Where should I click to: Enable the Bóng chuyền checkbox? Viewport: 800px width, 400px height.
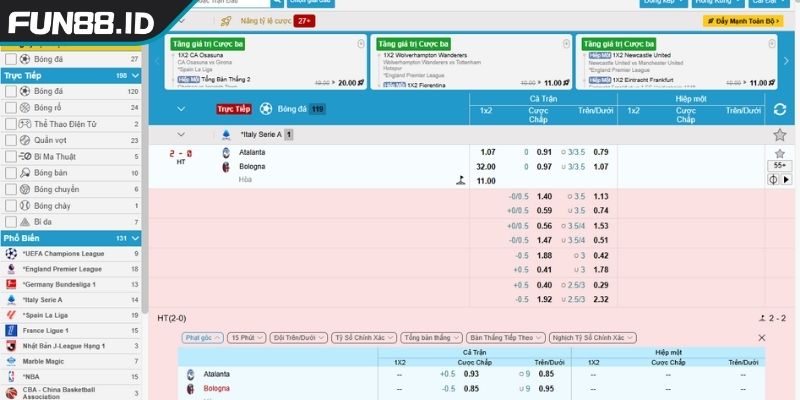(x=10, y=189)
